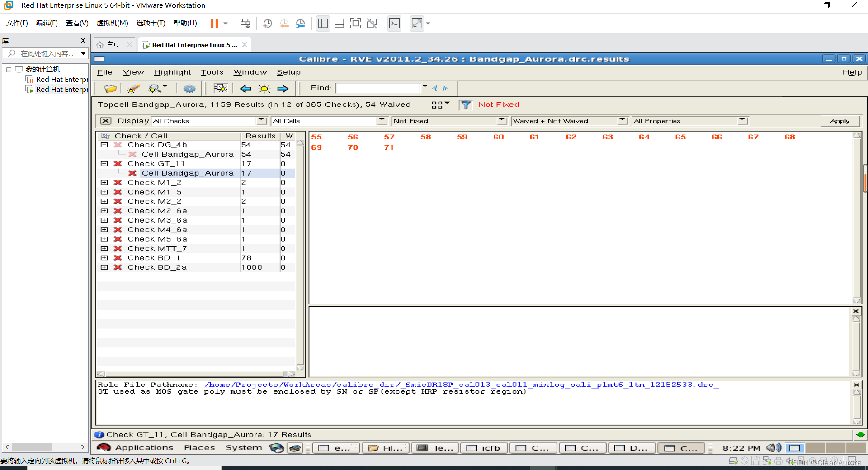Enter VMware full screen mode icon
This screenshot has width=868, height=470.
tap(356, 23)
